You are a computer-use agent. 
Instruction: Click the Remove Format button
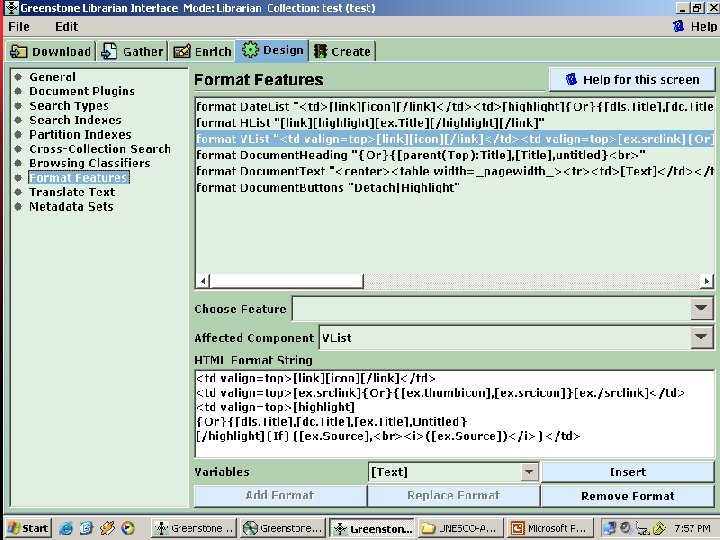[628, 496]
